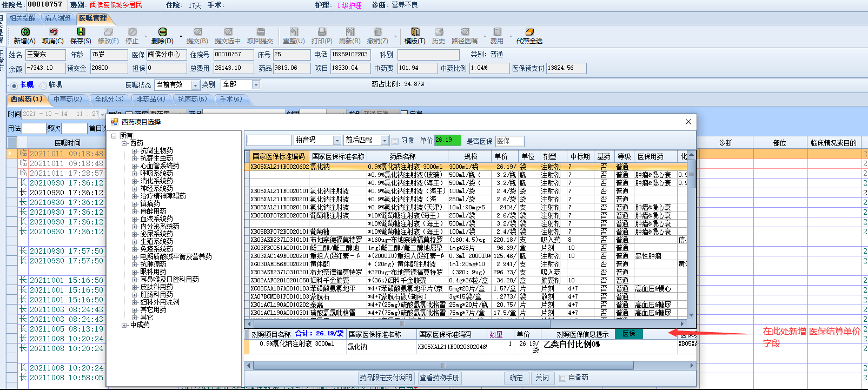Open the 医嘱状态 当前有效 dropdown
This screenshot has height=390, width=868.
coord(195,85)
